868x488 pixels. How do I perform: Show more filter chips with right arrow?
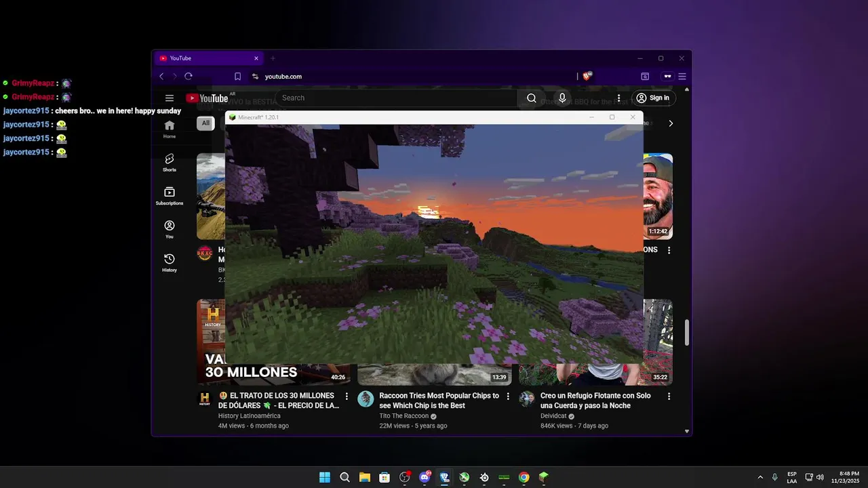tap(671, 123)
